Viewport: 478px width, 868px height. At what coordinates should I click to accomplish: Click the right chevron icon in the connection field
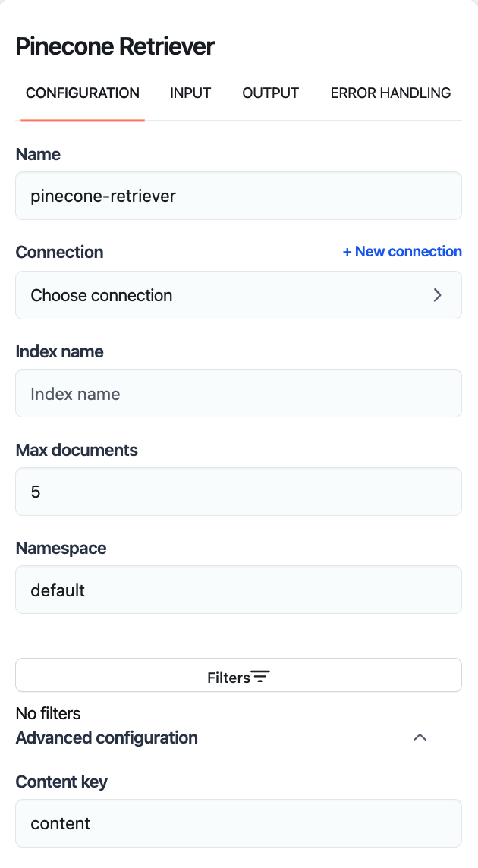[x=437, y=295]
